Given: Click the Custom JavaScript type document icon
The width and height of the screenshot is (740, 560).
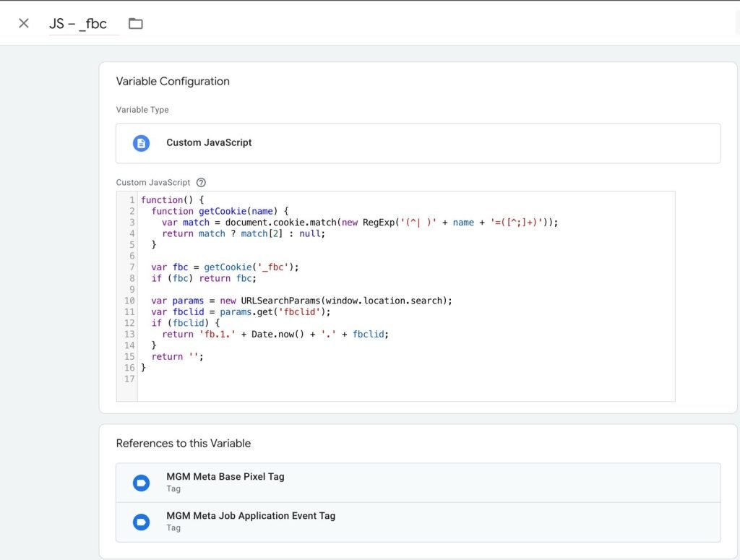Looking at the screenshot, I should pos(141,143).
